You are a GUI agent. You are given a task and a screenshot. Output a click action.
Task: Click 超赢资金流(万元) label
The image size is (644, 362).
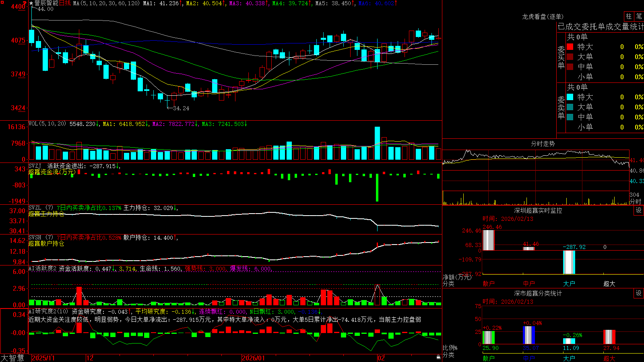pyautogui.click(x=52, y=172)
